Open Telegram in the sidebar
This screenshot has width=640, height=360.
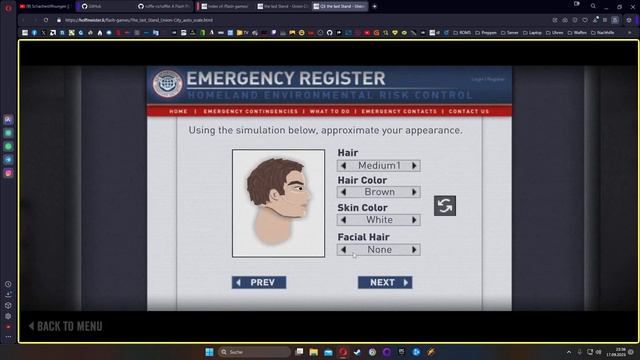8,160
